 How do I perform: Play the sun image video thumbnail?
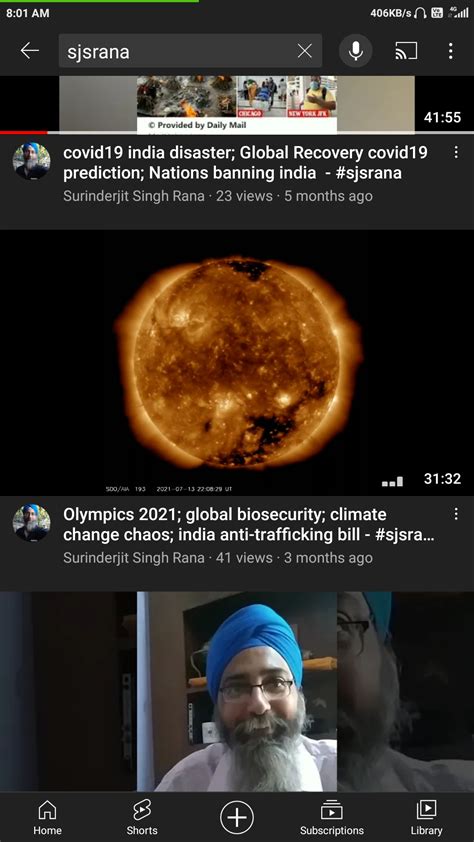[237, 363]
